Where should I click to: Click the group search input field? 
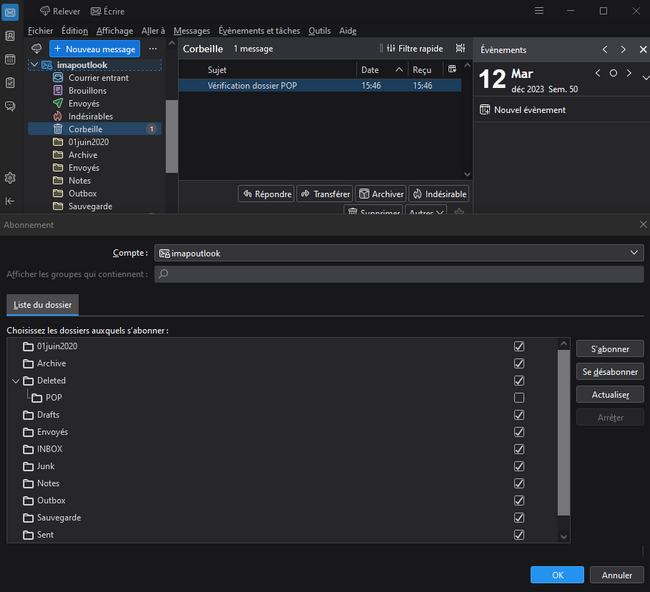399,274
